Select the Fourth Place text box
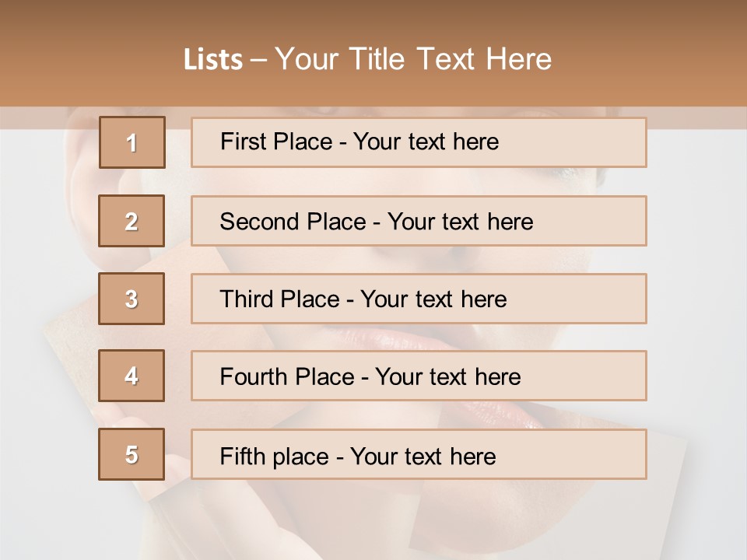747x560 pixels. 418,376
